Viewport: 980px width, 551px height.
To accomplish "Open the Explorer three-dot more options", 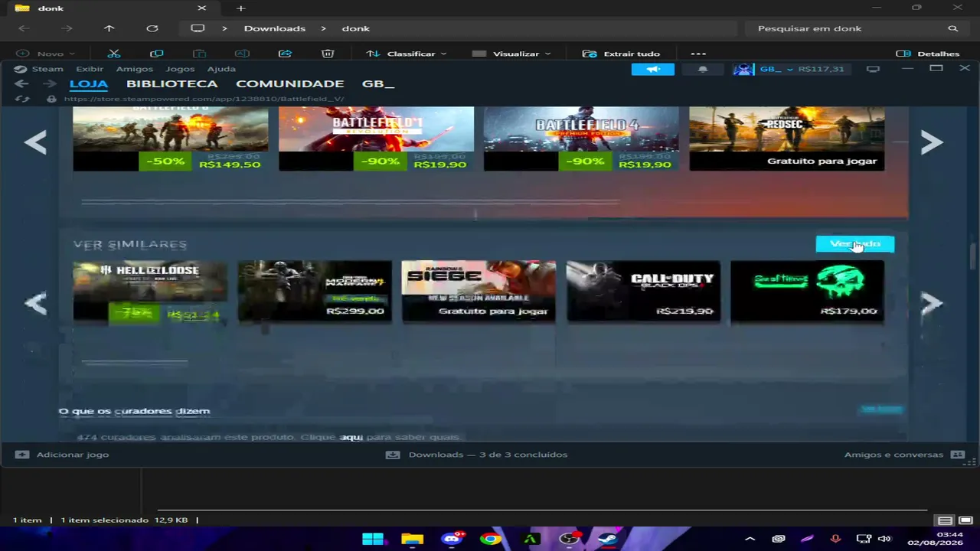I will coord(697,54).
